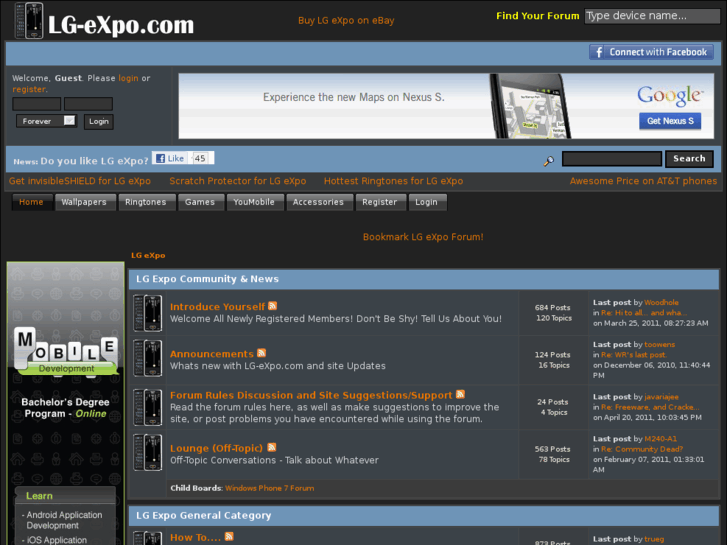Image resolution: width=727 pixels, height=545 pixels.
Task: Open the Announcements board
Action: pyautogui.click(x=212, y=354)
